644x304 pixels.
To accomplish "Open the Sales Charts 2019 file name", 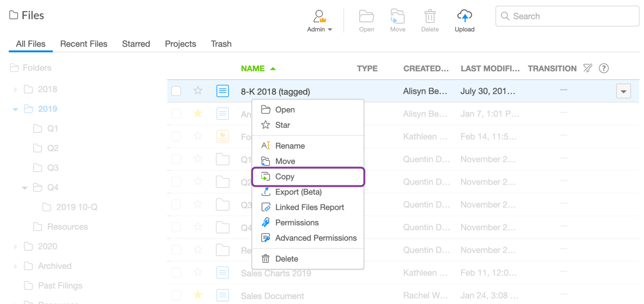I will [276, 273].
